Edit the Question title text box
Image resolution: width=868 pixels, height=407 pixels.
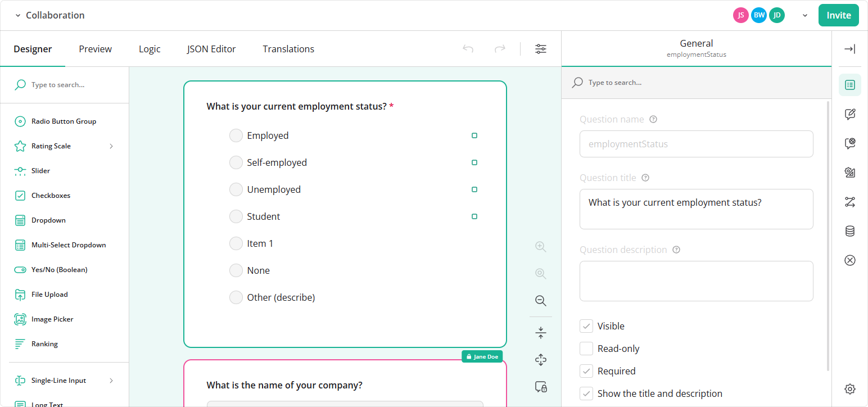pyautogui.click(x=696, y=209)
